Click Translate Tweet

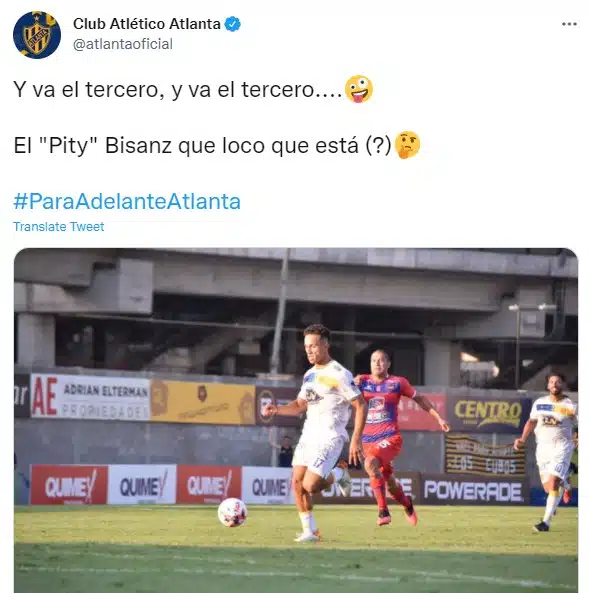coord(59,227)
